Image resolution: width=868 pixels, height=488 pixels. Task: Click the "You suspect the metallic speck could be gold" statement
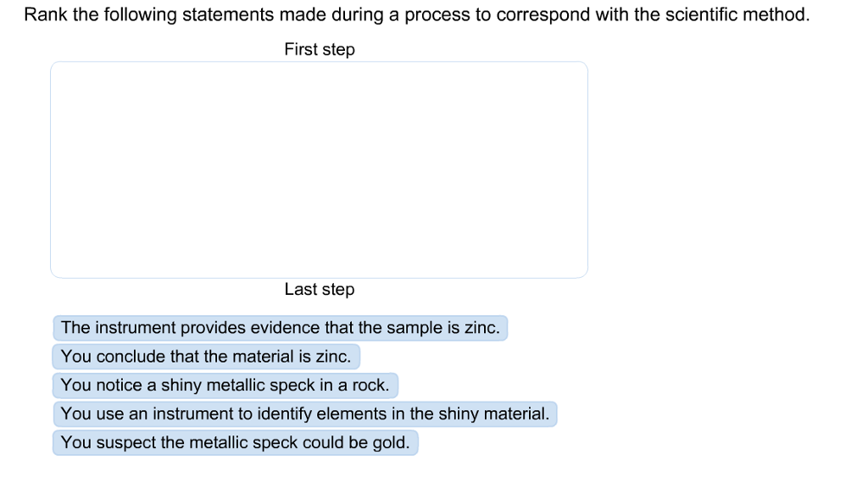pyautogui.click(x=235, y=442)
